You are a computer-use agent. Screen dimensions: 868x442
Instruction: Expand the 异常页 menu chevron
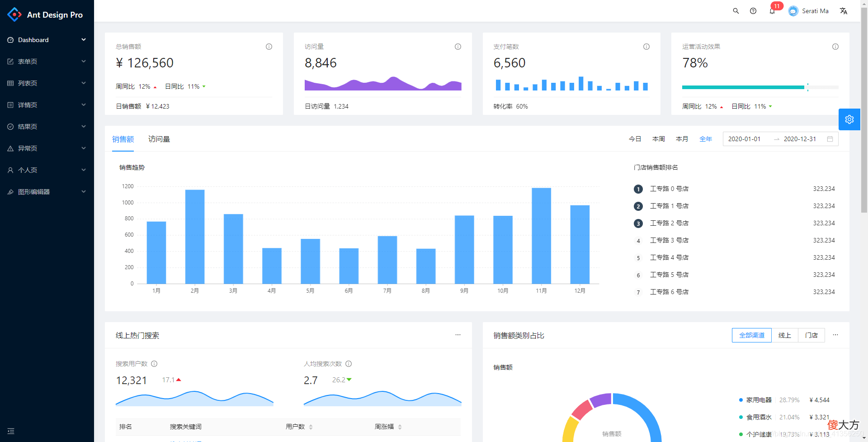84,148
